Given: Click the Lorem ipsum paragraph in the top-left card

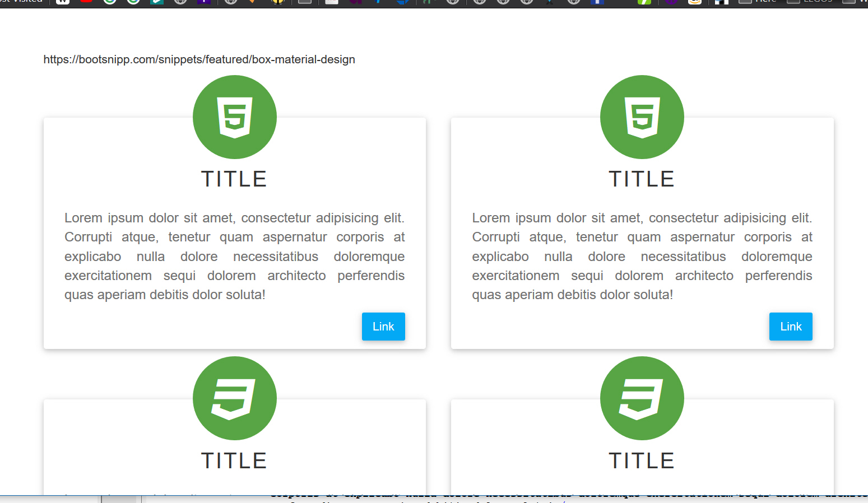Looking at the screenshot, I should coord(234,256).
